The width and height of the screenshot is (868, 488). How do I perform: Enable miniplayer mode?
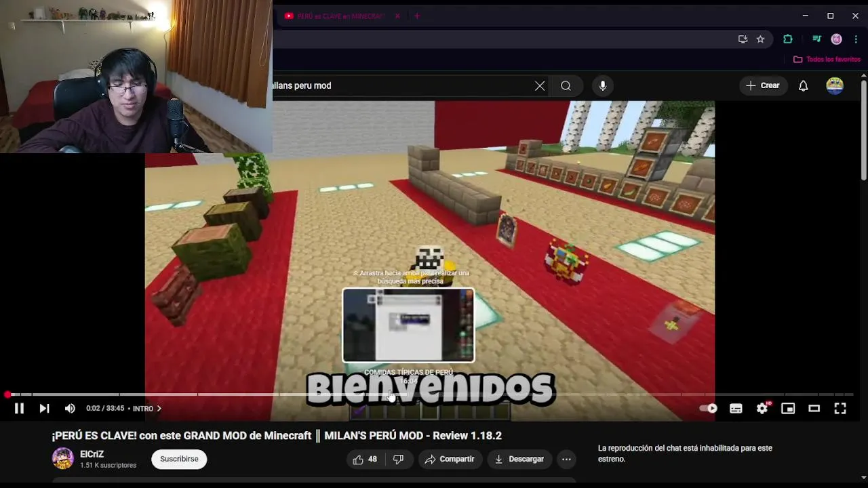(x=788, y=408)
